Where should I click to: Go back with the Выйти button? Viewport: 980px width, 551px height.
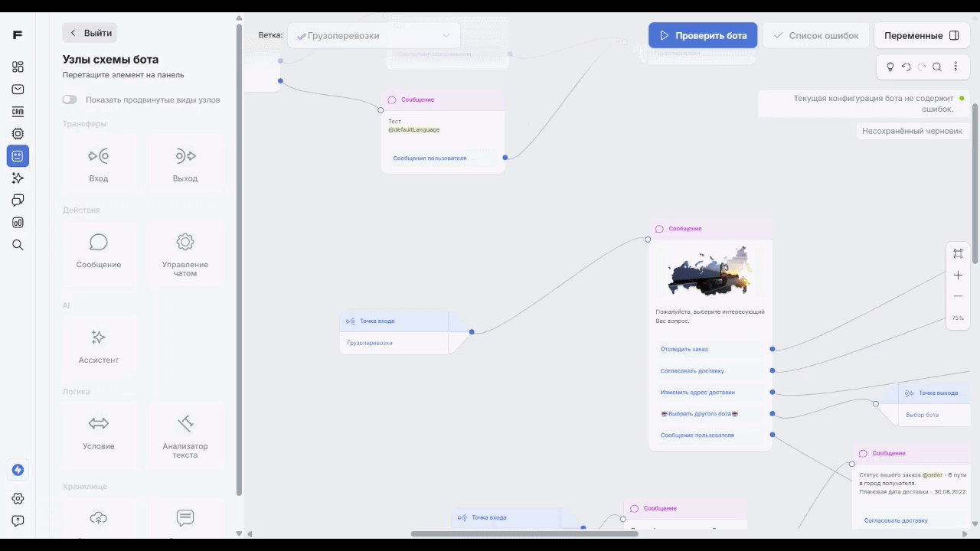(90, 33)
